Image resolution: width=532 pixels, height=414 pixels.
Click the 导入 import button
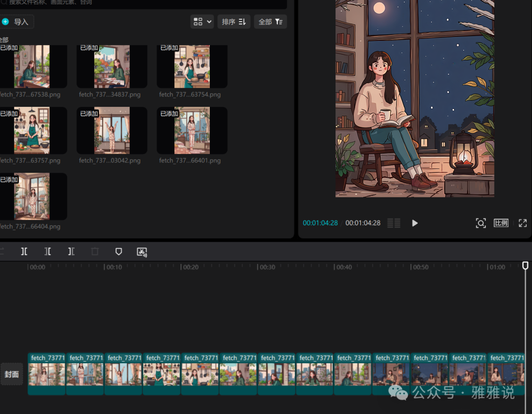pyautogui.click(x=16, y=22)
